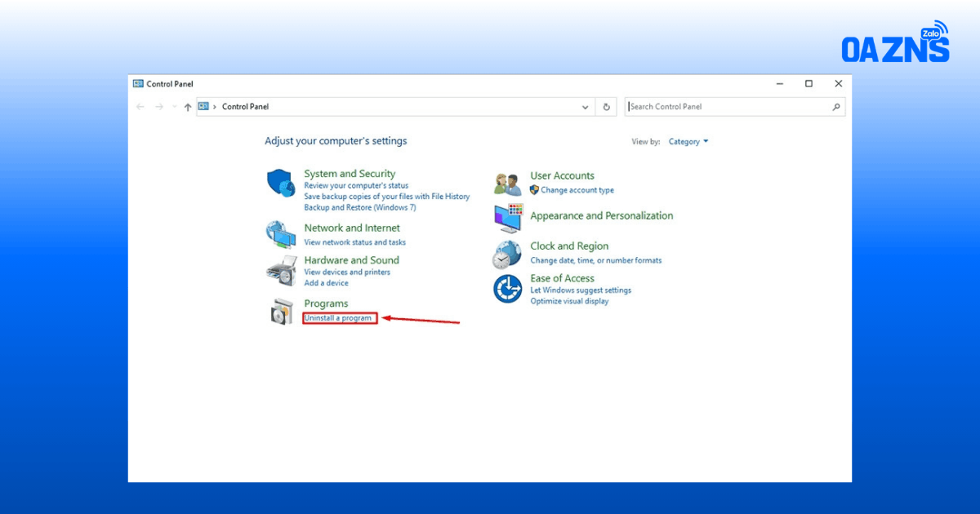Open the Appearance and Personalization monitor icon
Image resolution: width=980 pixels, height=514 pixels.
tap(507, 218)
